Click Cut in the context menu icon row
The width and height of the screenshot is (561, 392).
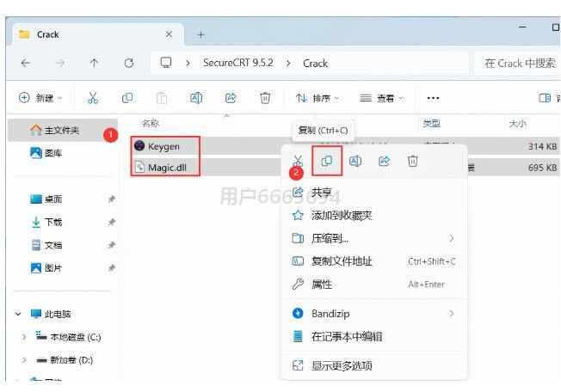298,161
